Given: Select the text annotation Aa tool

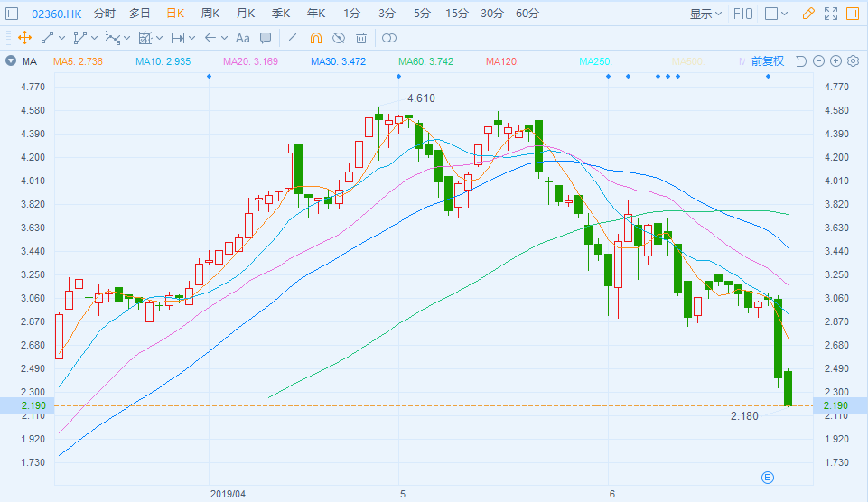Looking at the screenshot, I should (x=242, y=38).
